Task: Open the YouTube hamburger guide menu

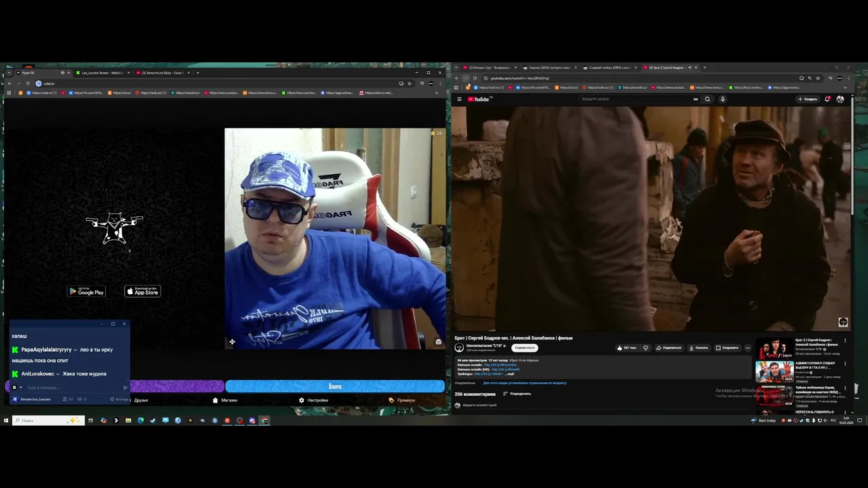Action: (x=459, y=99)
